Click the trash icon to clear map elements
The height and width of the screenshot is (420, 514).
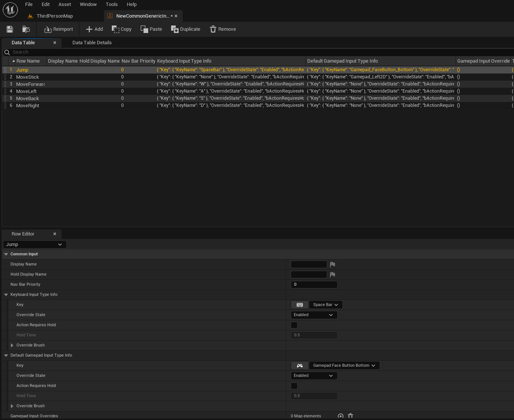[350, 416]
